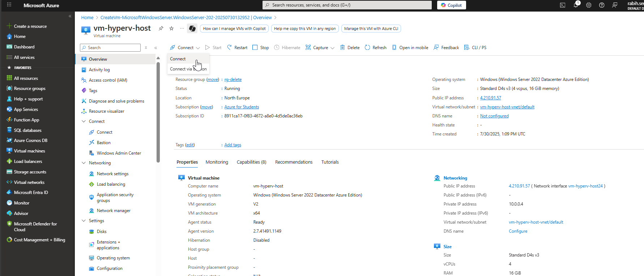Collapse the Networking section in the resource menu
Image resolution: width=644 pixels, height=276 pixels.
coord(84,163)
